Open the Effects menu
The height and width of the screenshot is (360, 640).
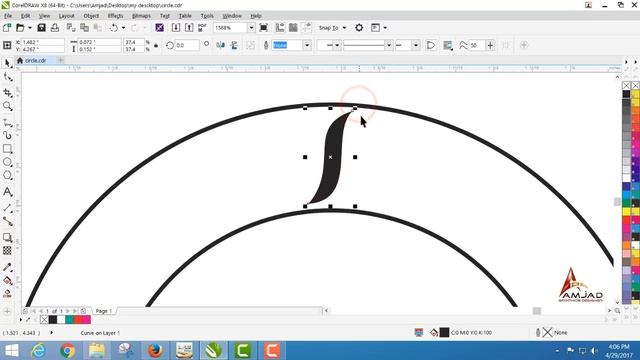point(116,16)
